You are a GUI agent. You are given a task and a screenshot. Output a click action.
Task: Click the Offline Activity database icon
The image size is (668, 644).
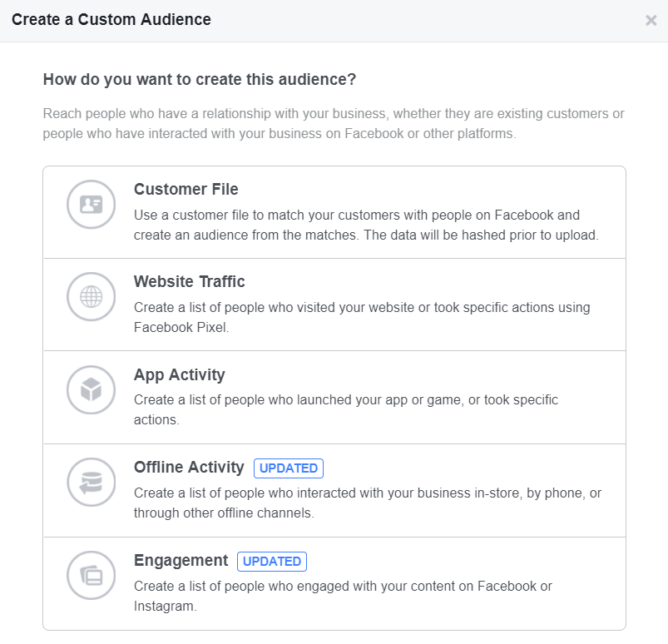coord(91,483)
